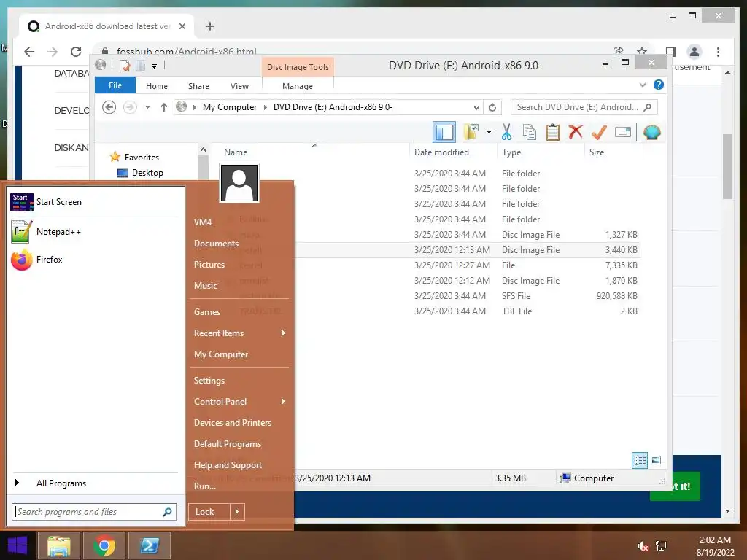
Task: Click the E-mail envelope icon in toolbar
Action: 623,132
